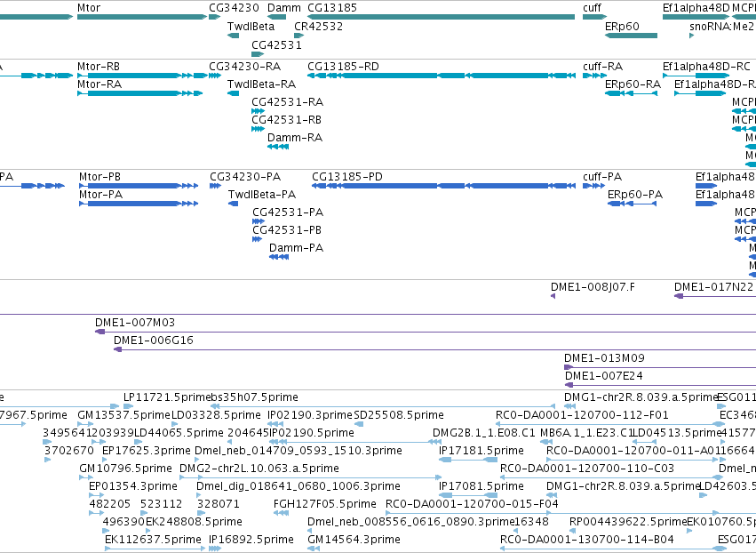Screen dimensions: 756x553
Task: Select the CG42531 gene label
Action: [277, 44]
